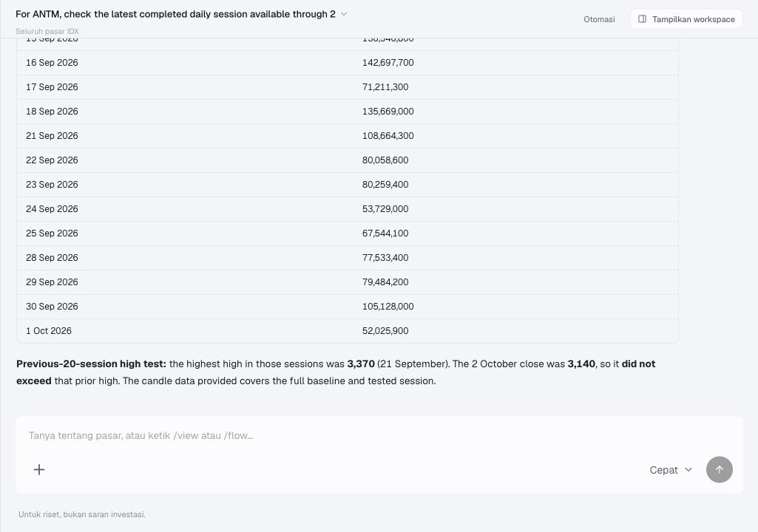Click Tampilkan workspace button
758x532 pixels.
(686, 19)
